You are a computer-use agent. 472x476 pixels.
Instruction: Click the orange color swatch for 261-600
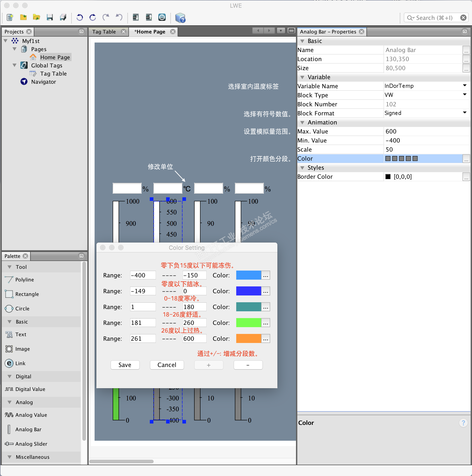pos(248,338)
